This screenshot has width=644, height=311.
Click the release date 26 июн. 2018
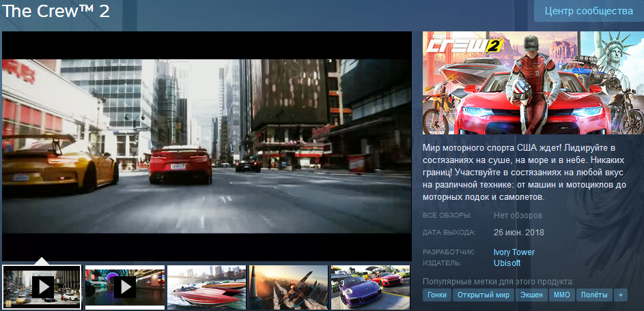click(x=519, y=233)
